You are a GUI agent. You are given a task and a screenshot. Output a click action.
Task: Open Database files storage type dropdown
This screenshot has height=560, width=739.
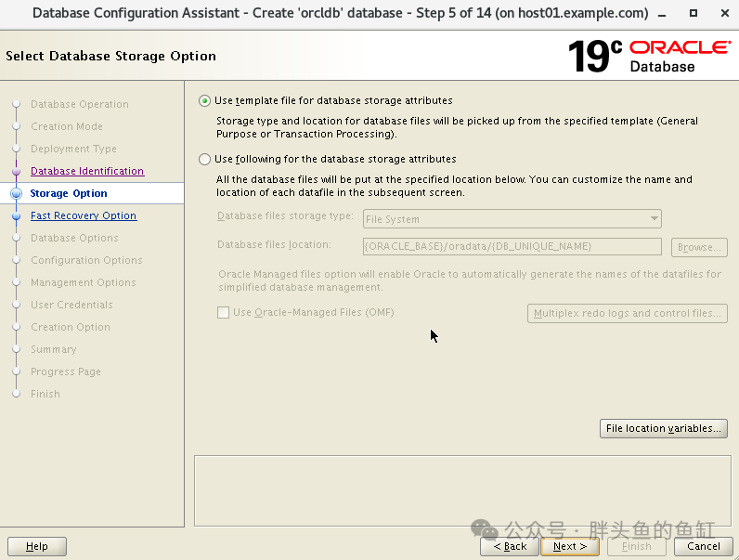512,219
